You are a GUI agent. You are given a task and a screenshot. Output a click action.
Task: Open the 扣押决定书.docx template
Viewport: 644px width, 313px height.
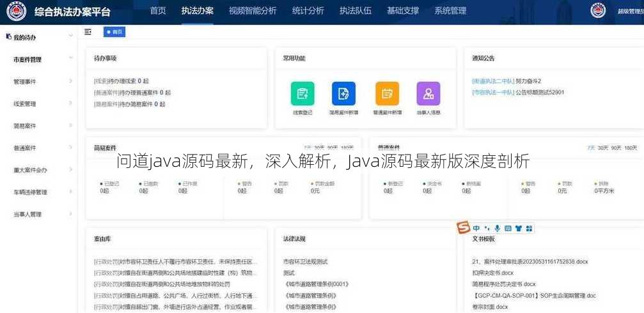(493, 272)
